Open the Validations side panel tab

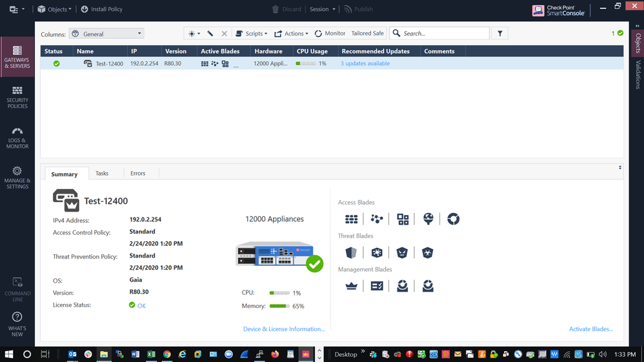pyautogui.click(x=638, y=74)
